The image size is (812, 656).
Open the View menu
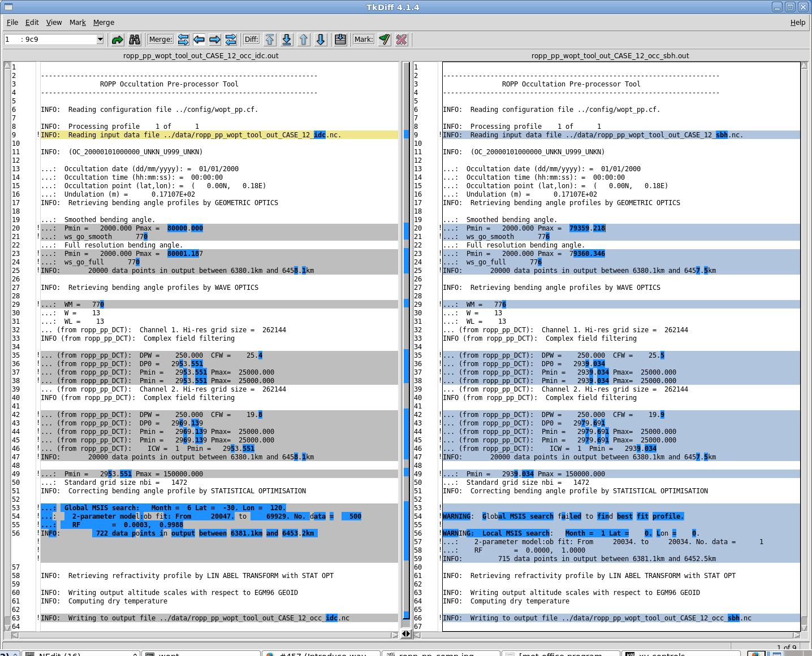point(54,23)
